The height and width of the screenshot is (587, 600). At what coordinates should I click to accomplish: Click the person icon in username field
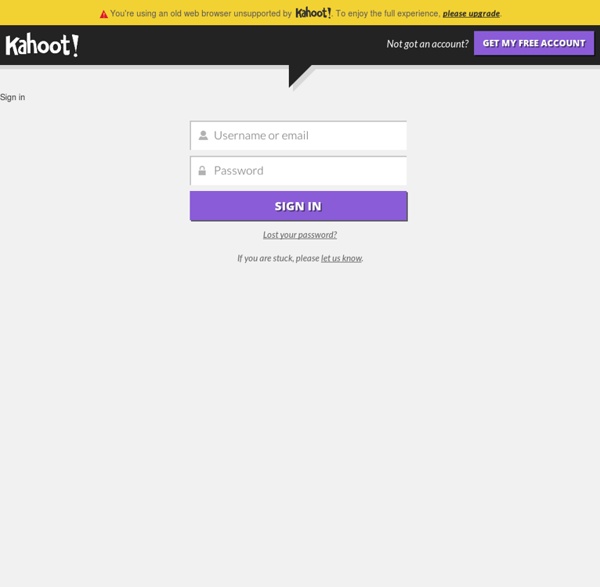pos(203,135)
